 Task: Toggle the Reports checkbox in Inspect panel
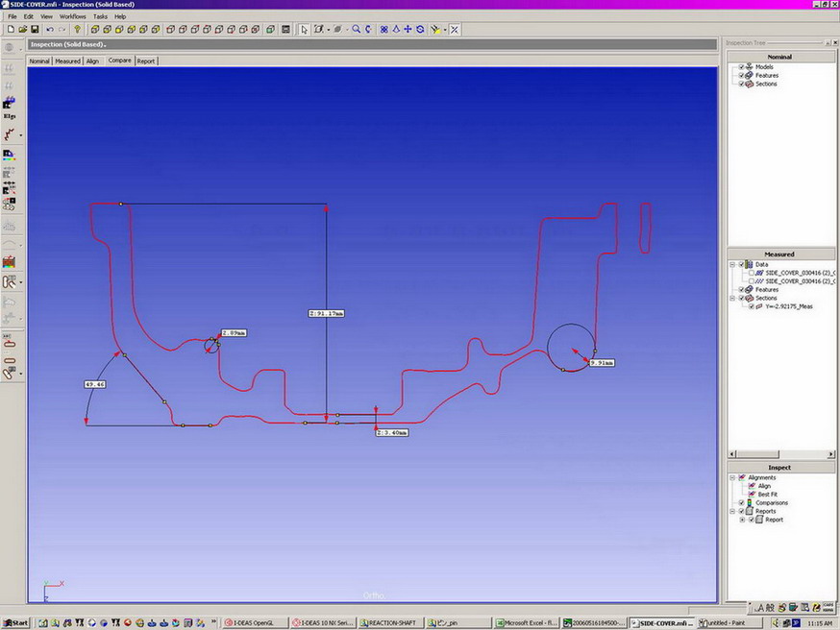tap(741, 511)
